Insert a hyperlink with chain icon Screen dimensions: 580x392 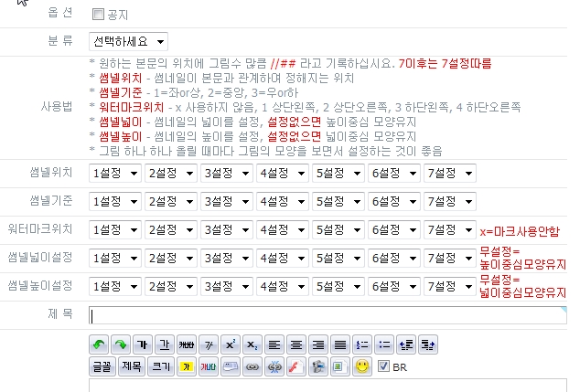250,366
